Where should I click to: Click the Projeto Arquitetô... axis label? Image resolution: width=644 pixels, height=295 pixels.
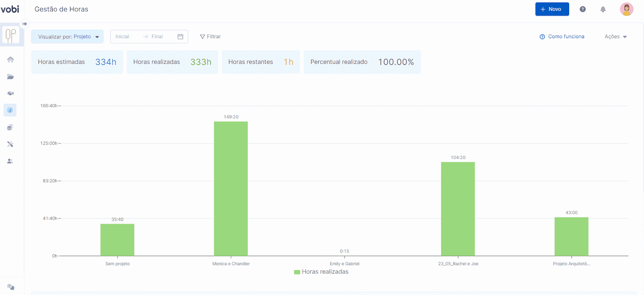(572, 264)
